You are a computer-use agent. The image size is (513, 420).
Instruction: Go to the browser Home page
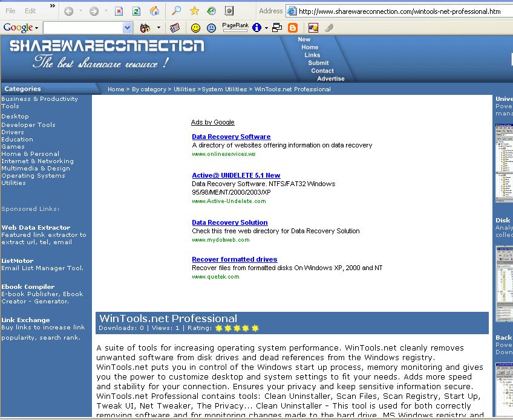pyautogui.click(x=154, y=11)
